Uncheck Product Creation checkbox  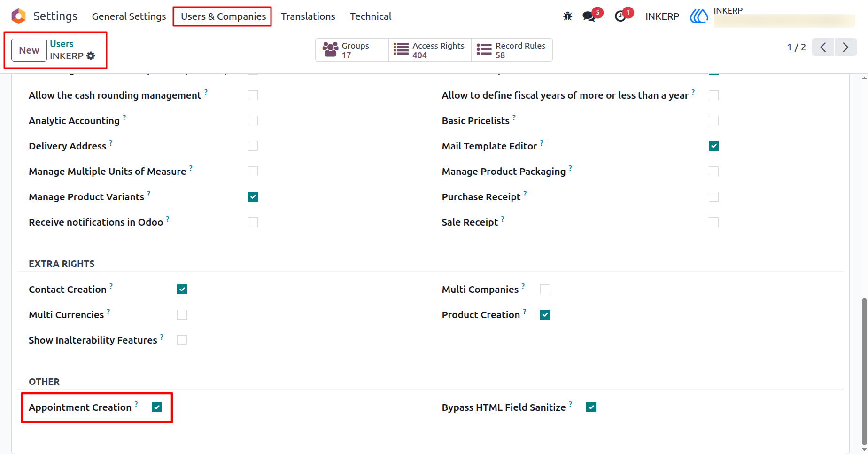[x=545, y=315]
